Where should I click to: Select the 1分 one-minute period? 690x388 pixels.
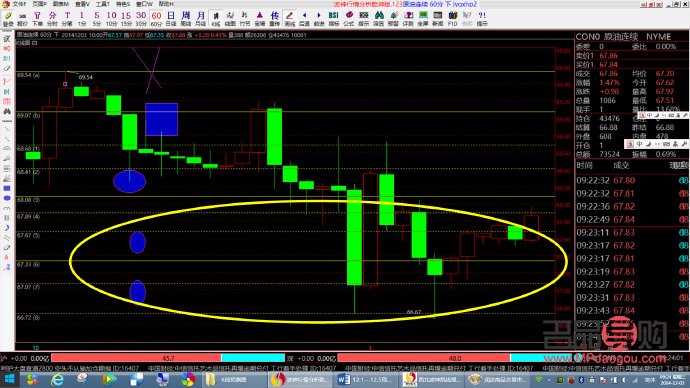[x=82, y=18]
